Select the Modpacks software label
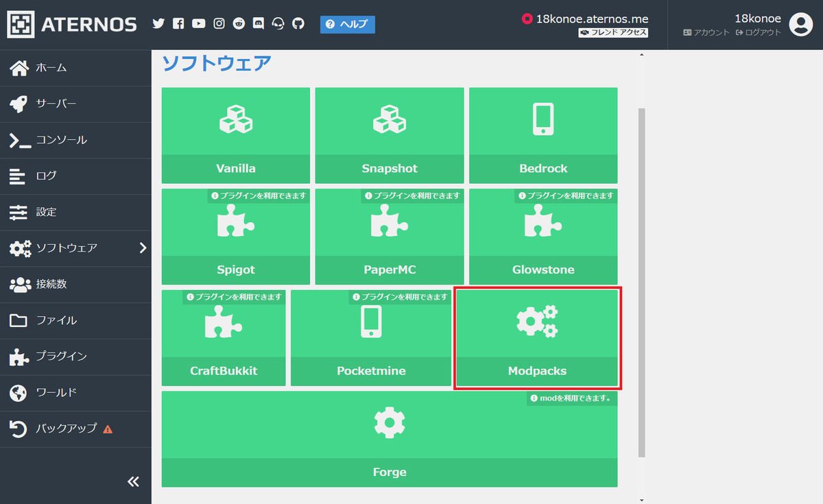This screenshot has height=504, width=823. pos(537,371)
